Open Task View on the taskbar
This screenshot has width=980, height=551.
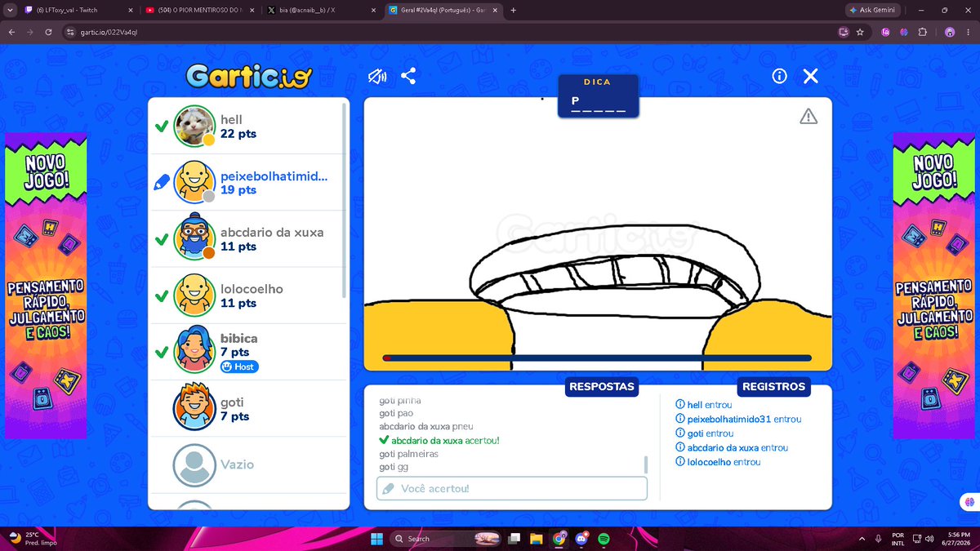tap(514, 539)
